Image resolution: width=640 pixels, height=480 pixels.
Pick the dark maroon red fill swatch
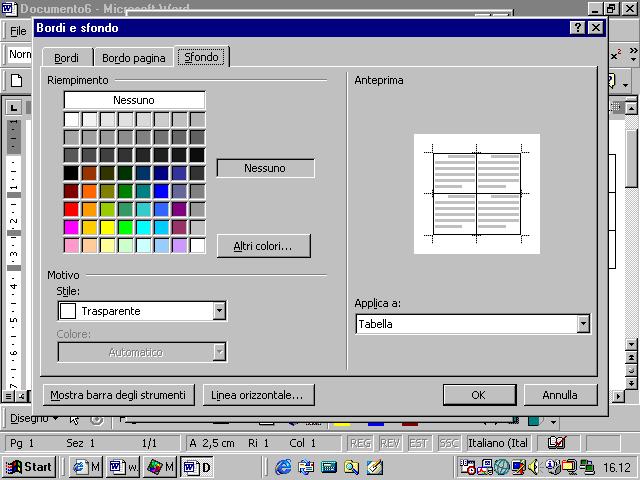click(x=71, y=191)
